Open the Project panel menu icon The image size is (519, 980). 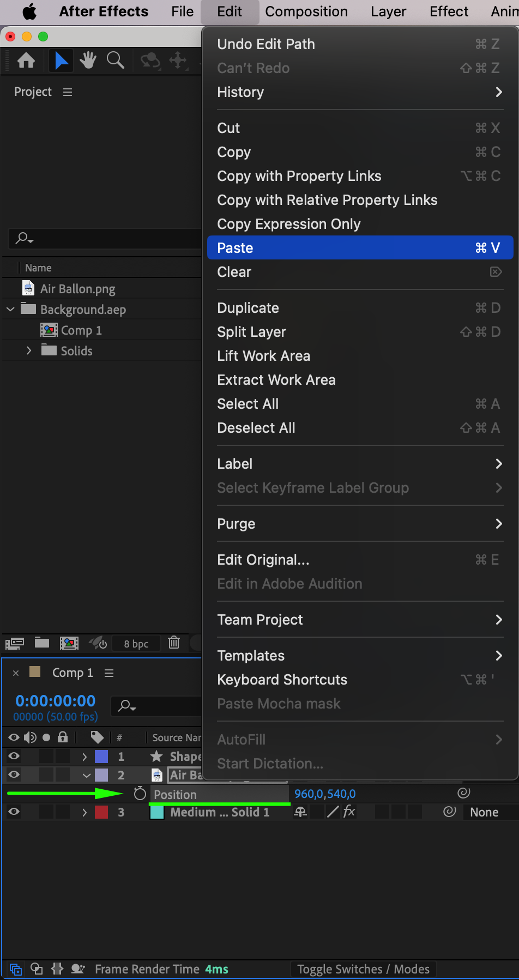click(68, 92)
